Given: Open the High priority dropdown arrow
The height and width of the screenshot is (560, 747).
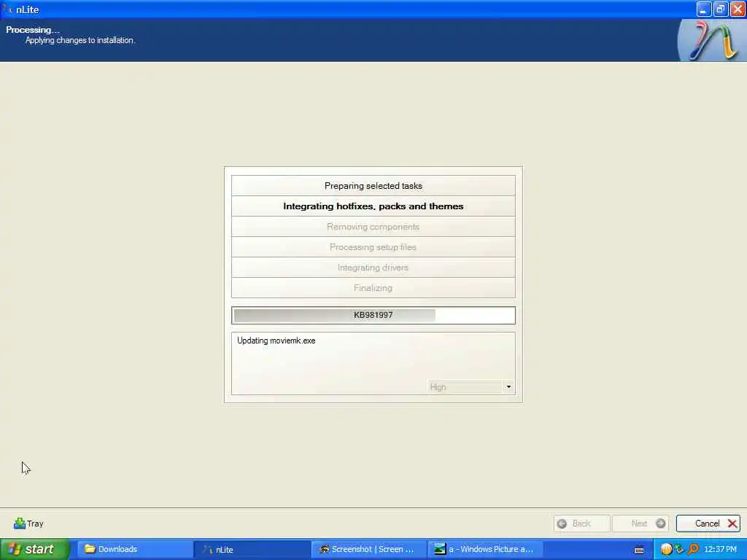Looking at the screenshot, I should (508, 386).
